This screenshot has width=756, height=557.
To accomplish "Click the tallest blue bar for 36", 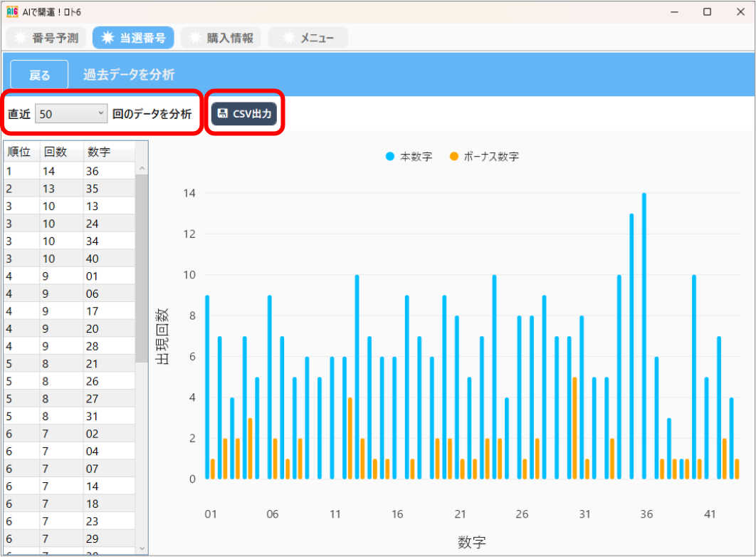I will [644, 335].
